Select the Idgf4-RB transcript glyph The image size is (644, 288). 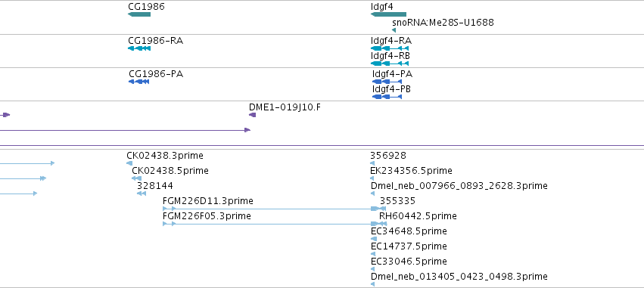click(x=390, y=63)
